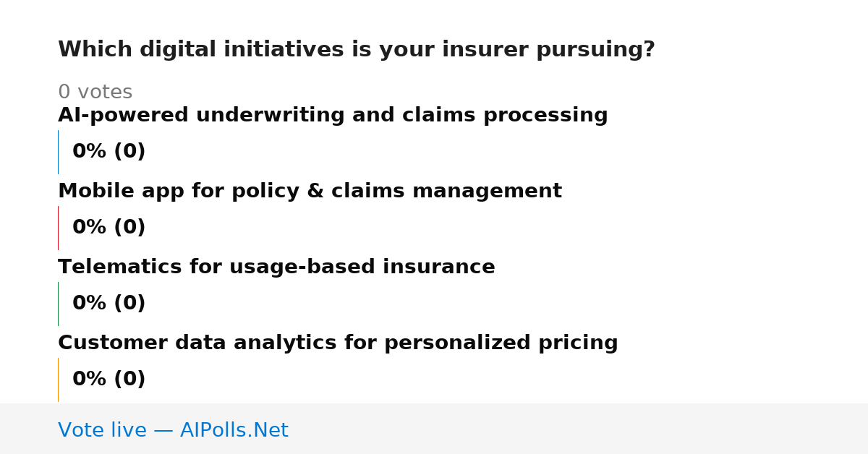Click the poll question heading about digital initiatives
This screenshot has height=454, width=868.
357,50
